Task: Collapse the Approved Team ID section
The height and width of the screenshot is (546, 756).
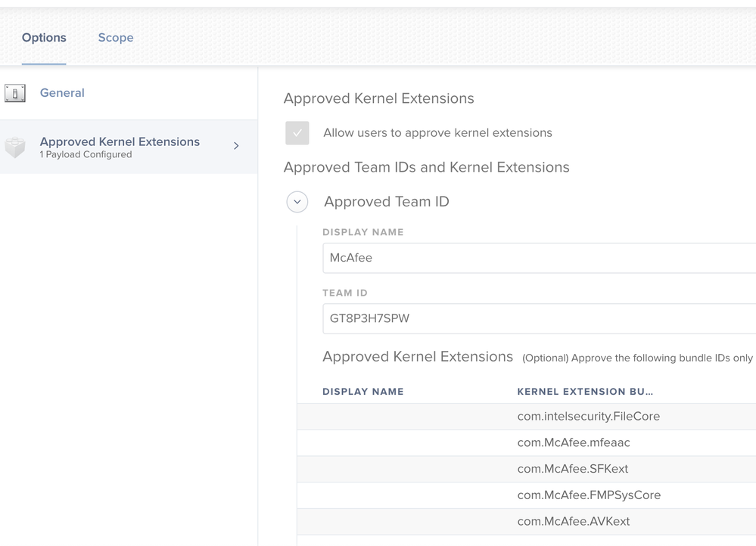Action: pos(297,201)
